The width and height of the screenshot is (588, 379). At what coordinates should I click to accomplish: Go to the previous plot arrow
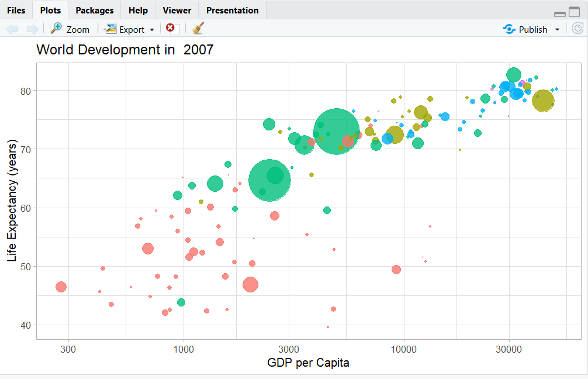12,29
